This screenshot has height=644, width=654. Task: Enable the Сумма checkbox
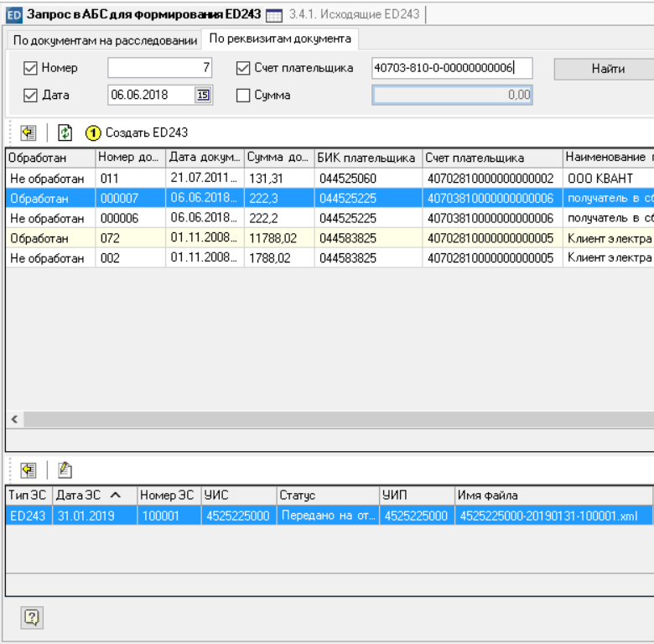(x=243, y=96)
